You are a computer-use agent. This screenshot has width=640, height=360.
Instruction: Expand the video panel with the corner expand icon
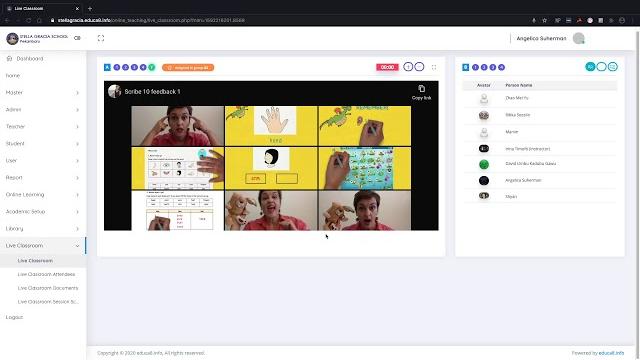coord(434,67)
